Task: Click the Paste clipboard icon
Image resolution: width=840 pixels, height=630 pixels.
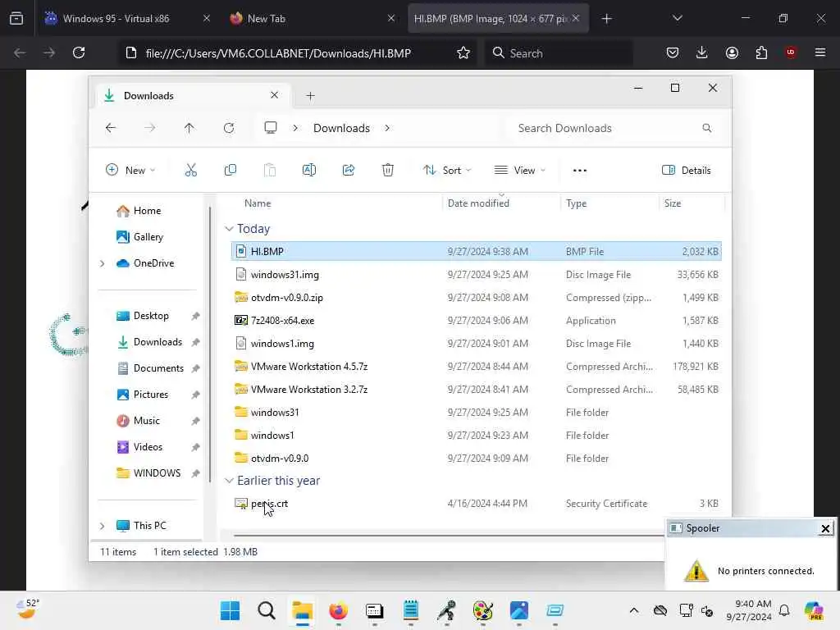Action: tap(269, 171)
